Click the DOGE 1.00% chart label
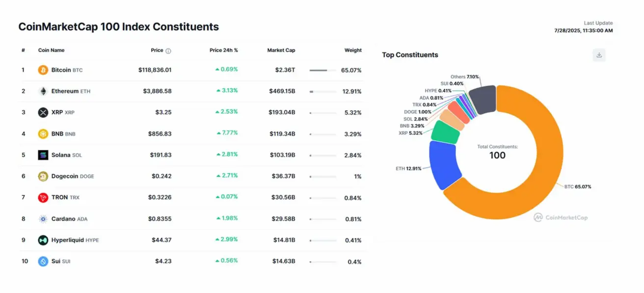 point(418,112)
